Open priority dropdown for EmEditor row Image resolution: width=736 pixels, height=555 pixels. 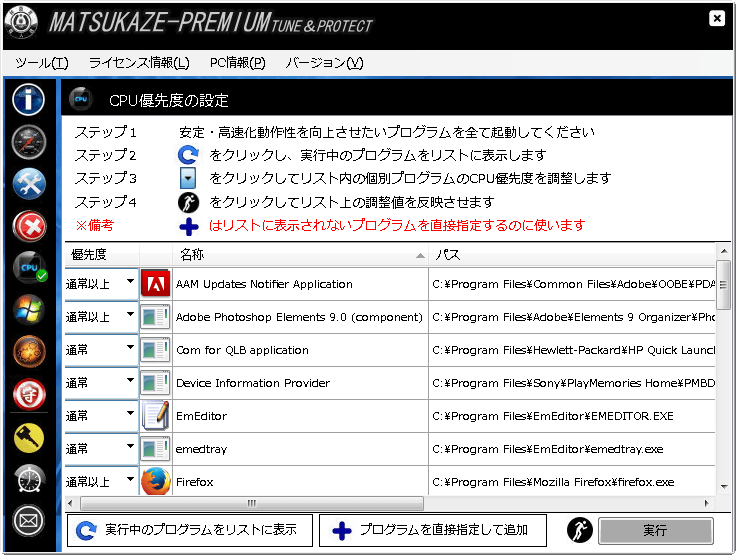click(x=129, y=416)
